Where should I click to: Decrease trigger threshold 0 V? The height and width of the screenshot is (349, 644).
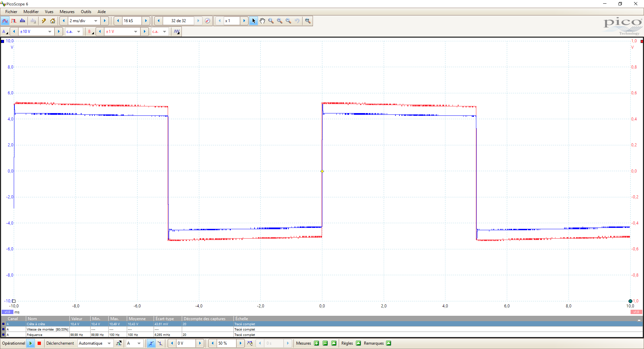[x=172, y=343]
